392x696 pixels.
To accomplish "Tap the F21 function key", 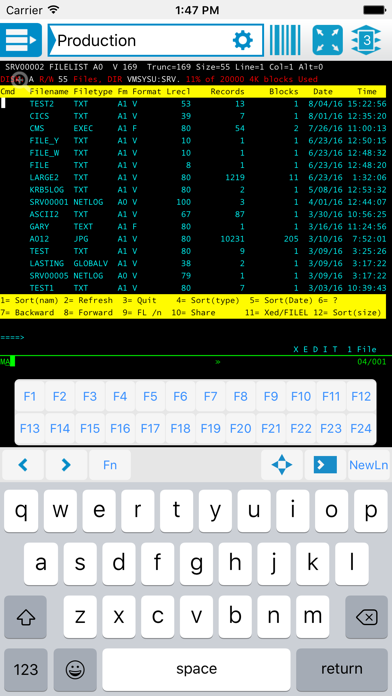I will [270, 428].
